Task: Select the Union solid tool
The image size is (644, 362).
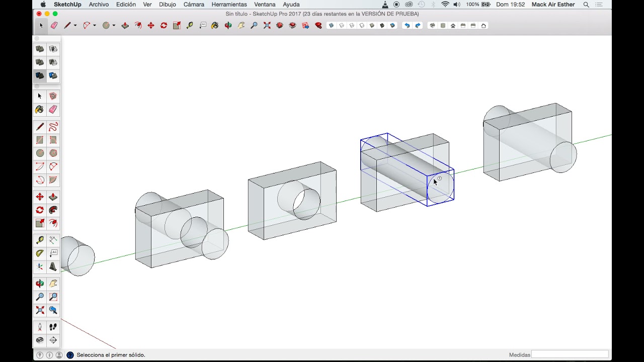Action: [x=40, y=62]
